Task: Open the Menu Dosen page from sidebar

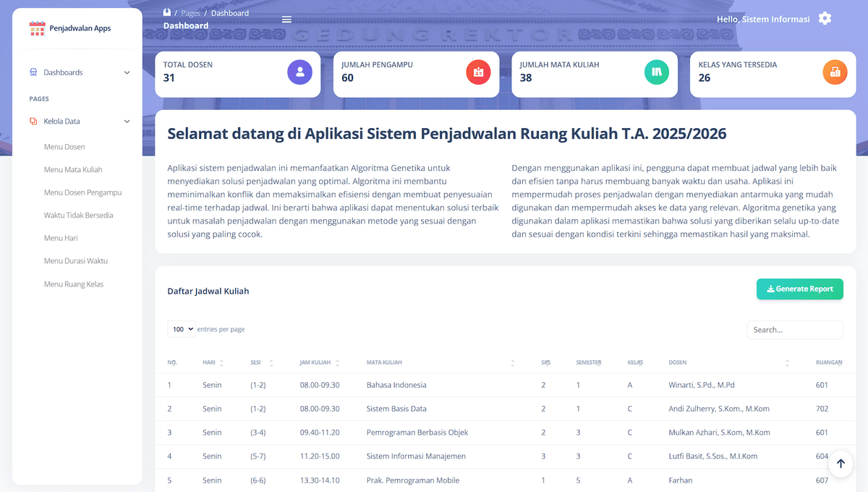Action: (x=66, y=146)
